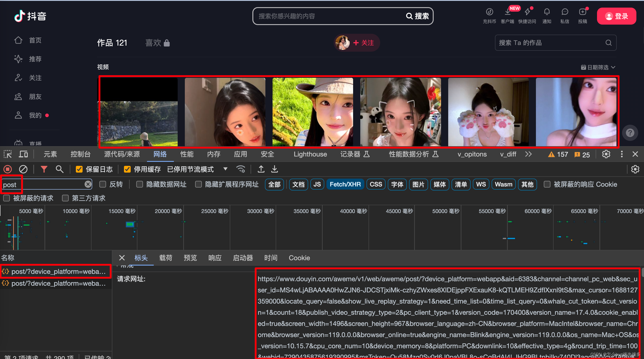The image size is (644, 359).
Task: Click the stop recording network log icon
Action: [x=8, y=169]
